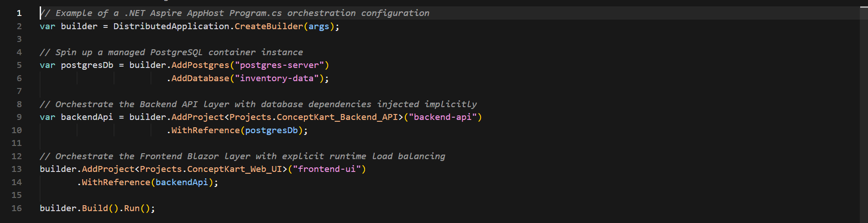The height and width of the screenshot is (223, 868).
Task: Click the PostgreSQL container comment line
Action: point(171,52)
